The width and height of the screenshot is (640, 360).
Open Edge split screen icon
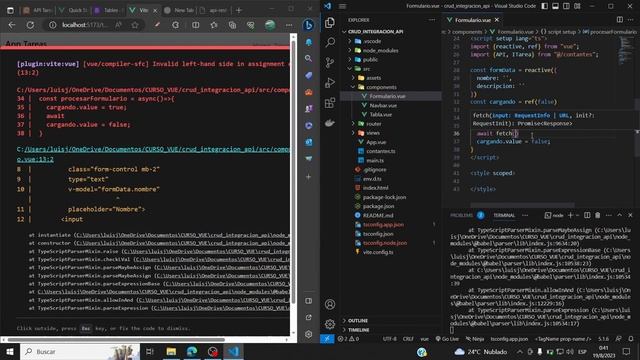click(196, 25)
